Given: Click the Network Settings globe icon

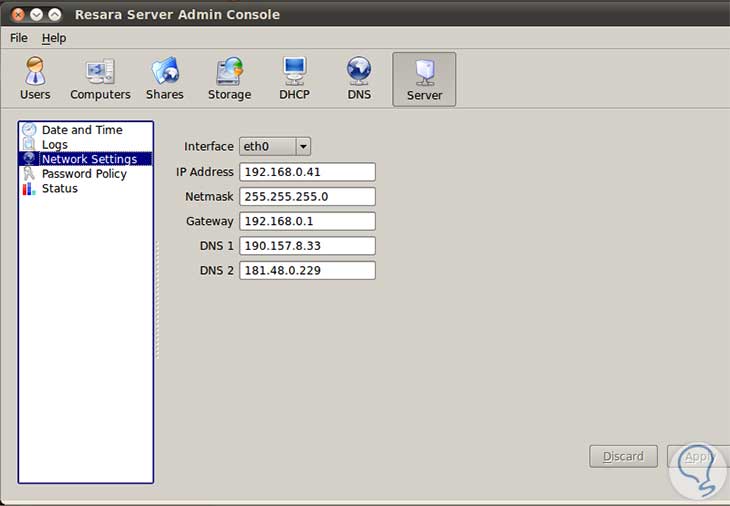Looking at the screenshot, I should pyautogui.click(x=29, y=159).
